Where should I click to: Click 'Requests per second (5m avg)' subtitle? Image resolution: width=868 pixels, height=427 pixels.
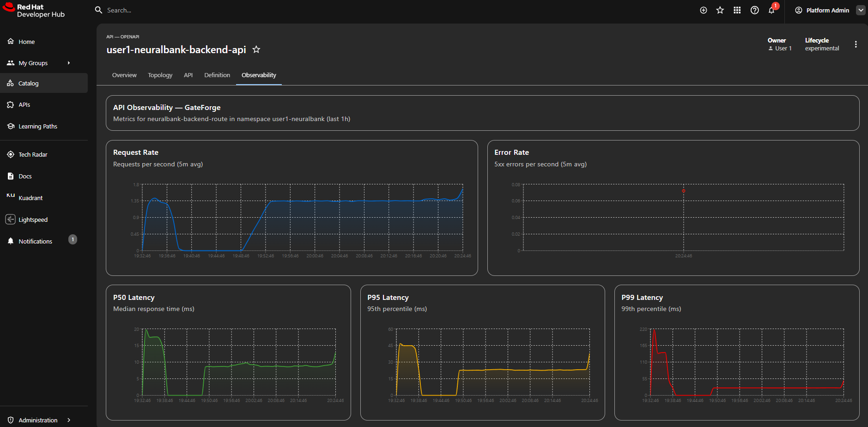158,164
